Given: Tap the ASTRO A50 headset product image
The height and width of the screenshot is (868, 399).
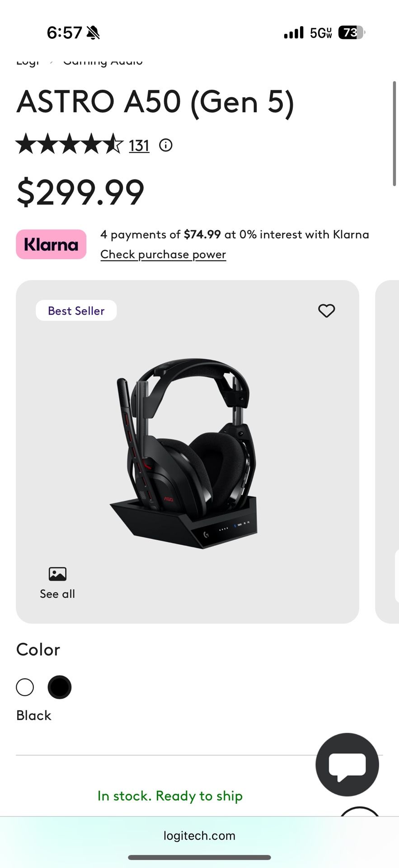Looking at the screenshot, I should pos(183,453).
